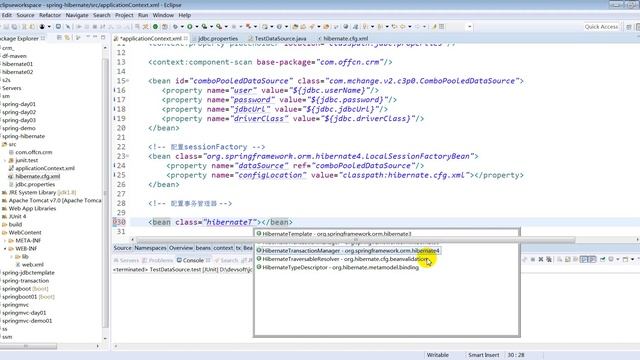Click the Open Perspective icon near Quick Access
This screenshot has height=360, width=640.
(629, 27)
